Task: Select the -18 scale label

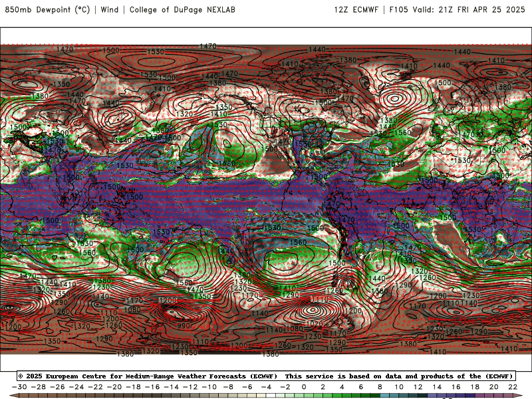Action: (x=134, y=387)
